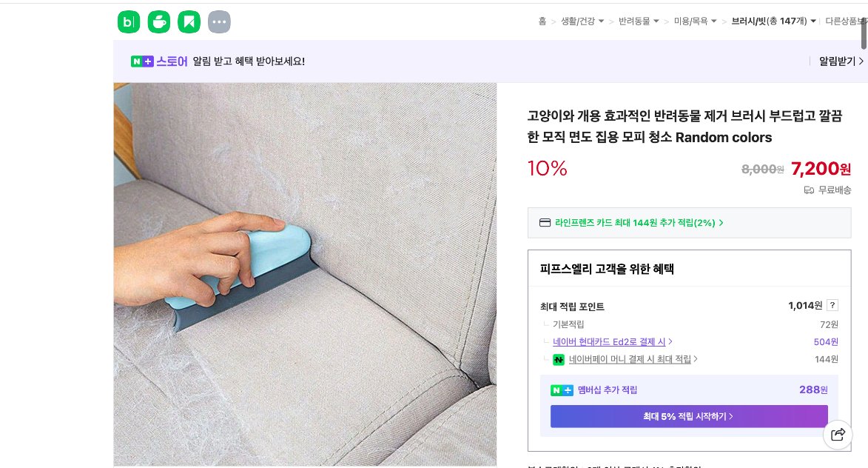Click the green cafe cup icon
This screenshot has width=868, height=468.
158,21
